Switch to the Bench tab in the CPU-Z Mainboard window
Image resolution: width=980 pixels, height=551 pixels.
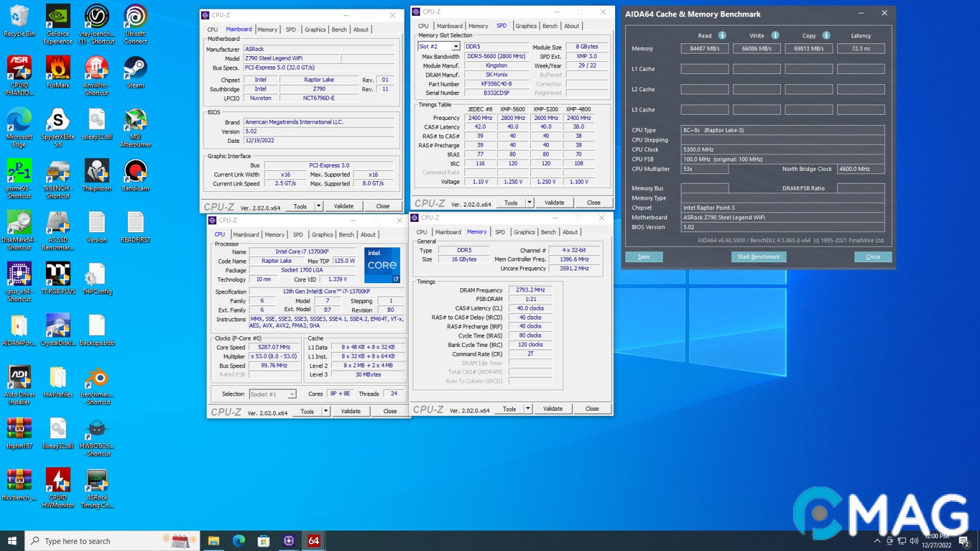pos(339,29)
